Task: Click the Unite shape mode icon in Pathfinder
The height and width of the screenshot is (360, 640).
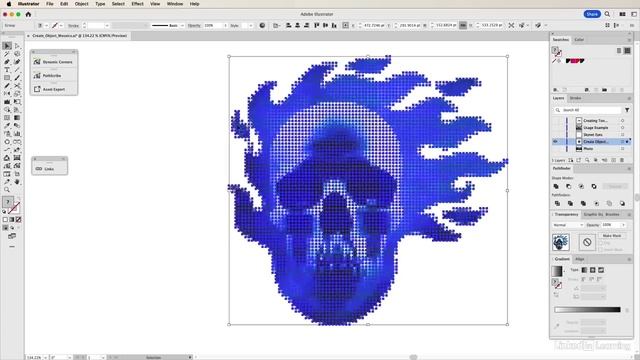Action: point(556,187)
